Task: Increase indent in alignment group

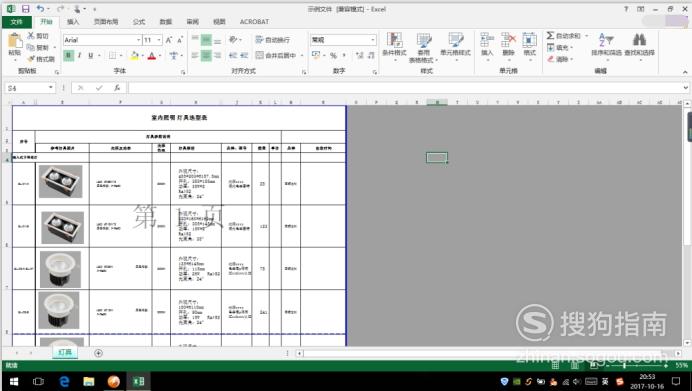Action: 244,55
